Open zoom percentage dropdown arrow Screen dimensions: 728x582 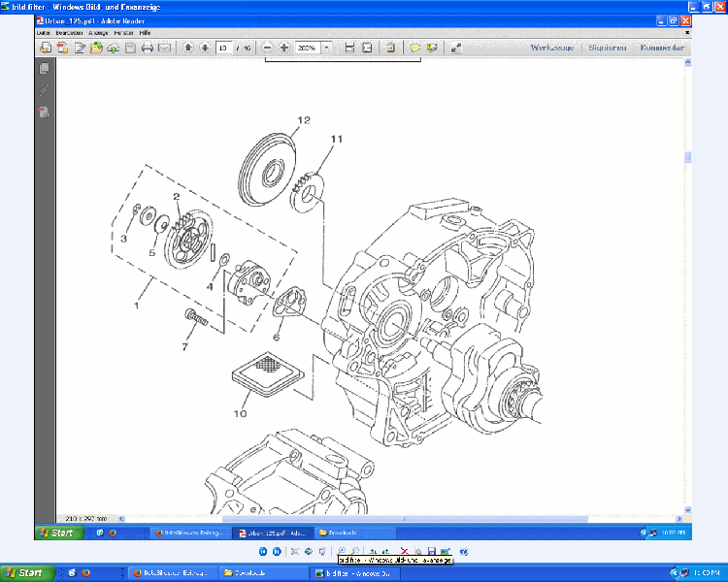(x=326, y=48)
